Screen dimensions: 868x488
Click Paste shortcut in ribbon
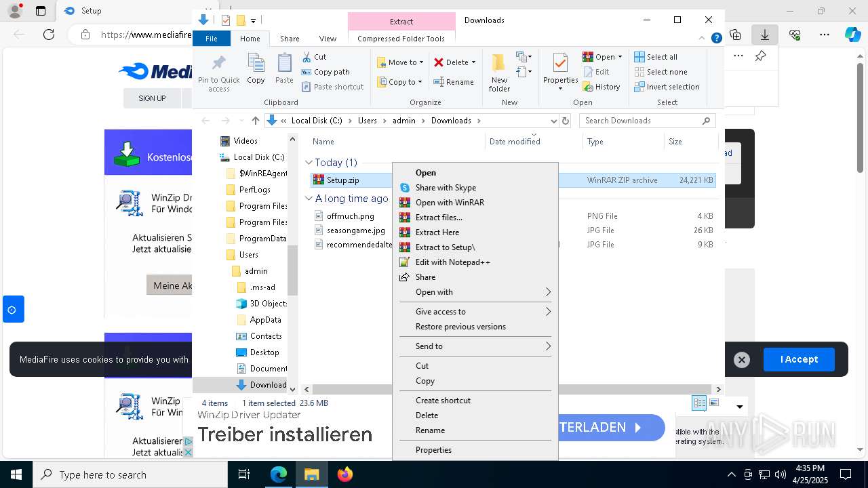pyautogui.click(x=332, y=87)
